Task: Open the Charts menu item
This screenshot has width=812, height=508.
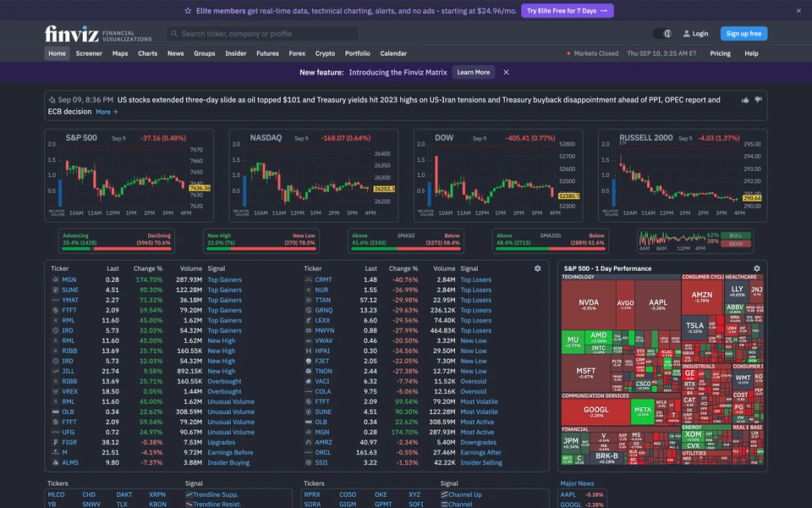Action: 147,53
